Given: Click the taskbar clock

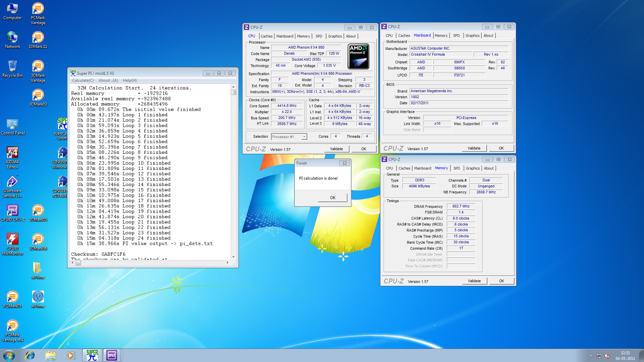Looking at the screenshot, I should click(x=625, y=356).
